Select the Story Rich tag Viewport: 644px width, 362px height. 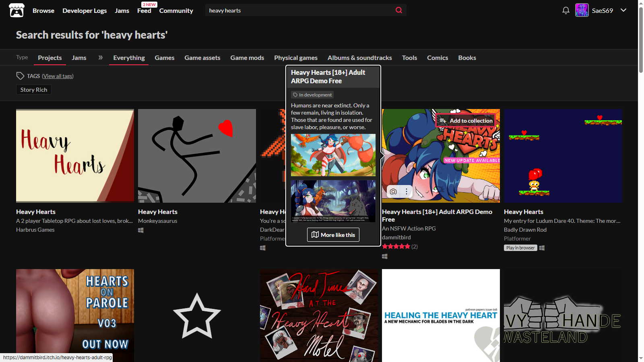[x=34, y=90]
